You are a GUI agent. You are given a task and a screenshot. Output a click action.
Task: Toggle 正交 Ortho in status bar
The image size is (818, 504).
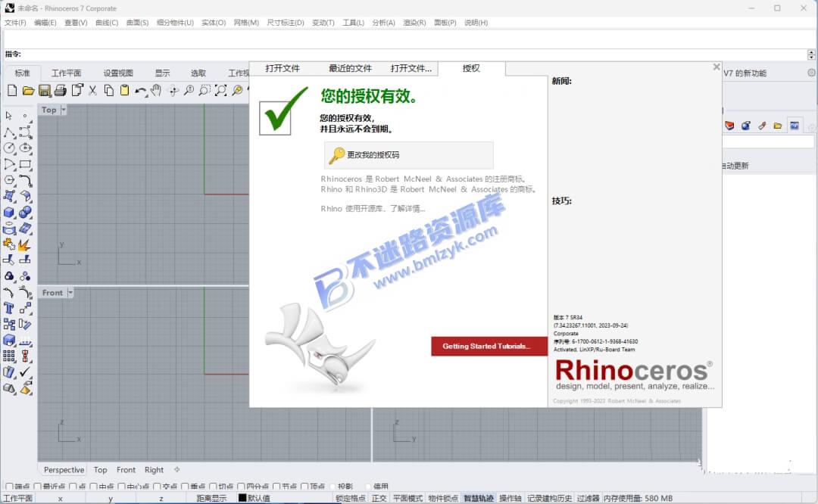pyautogui.click(x=379, y=498)
